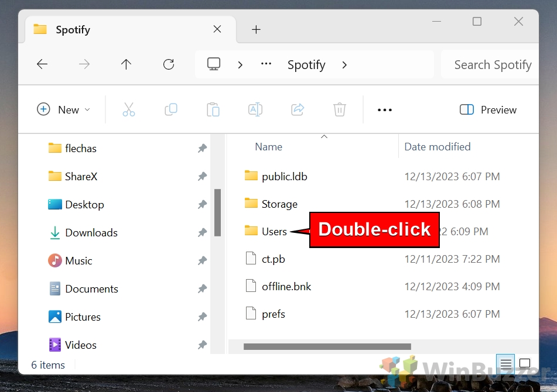557x392 pixels.
Task: Click the pin icon beside ShareX
Action: point(202,176)
